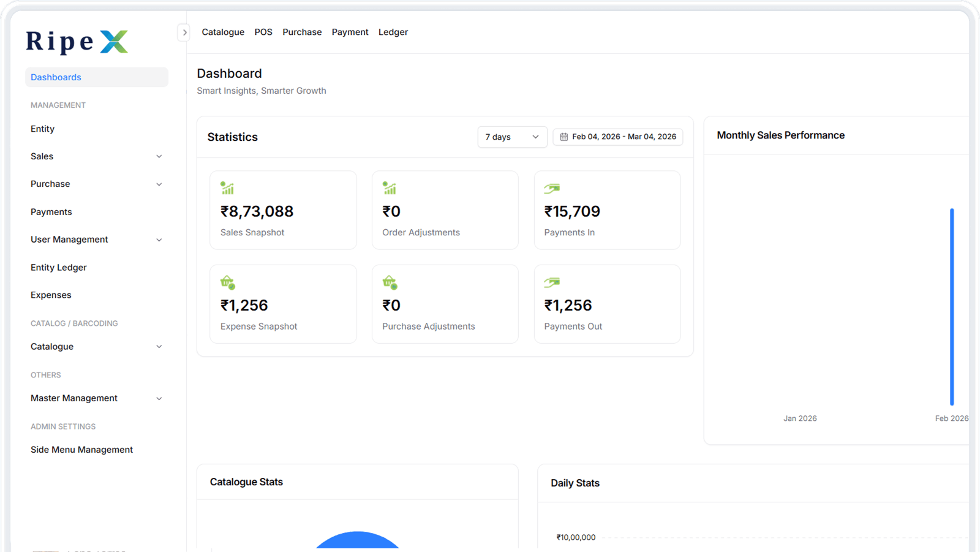The width and height of the screenshot is (980, 552).
Task: Open the 7 days period dropdown
Action: tap(511, 137)
